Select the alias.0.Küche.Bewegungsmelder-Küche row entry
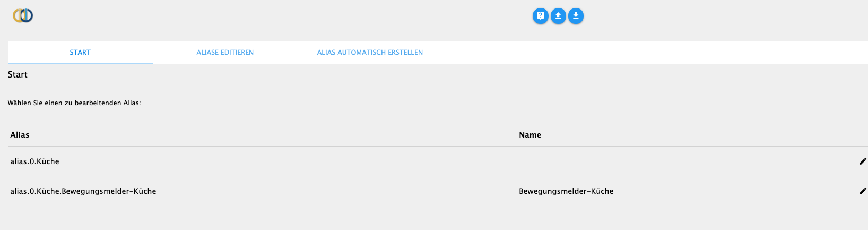Screen dimensions: 868x230 click(83, 191)
